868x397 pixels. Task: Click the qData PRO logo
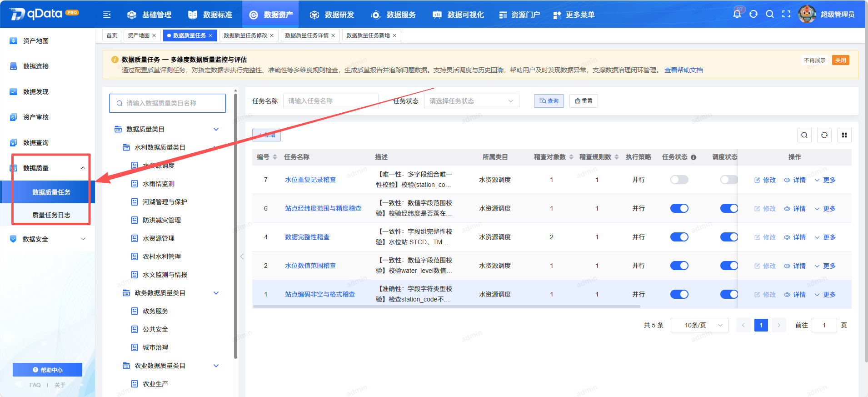pos(44,14)
